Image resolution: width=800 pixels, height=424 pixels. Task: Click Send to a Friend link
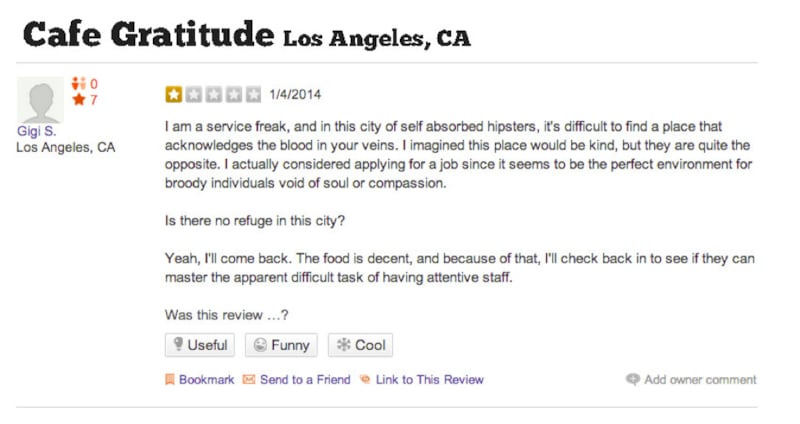(x=305, y=380)
